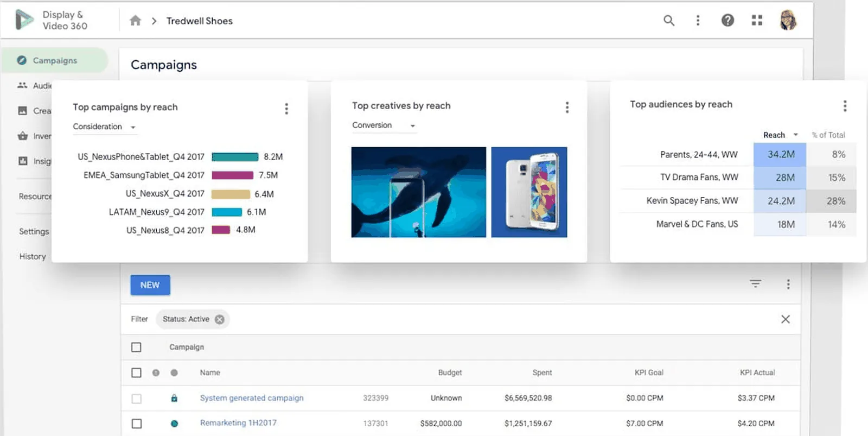The image size is (868, 436).
Task: Click the NEW campaign button
Action: click(x=150, y=285)
